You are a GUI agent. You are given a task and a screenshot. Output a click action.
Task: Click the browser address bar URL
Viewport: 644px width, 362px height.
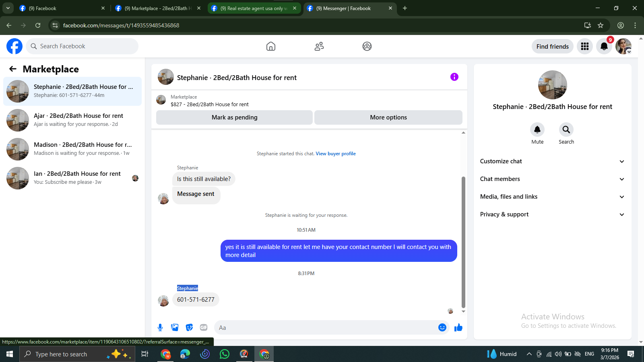[x=121, y=25]
